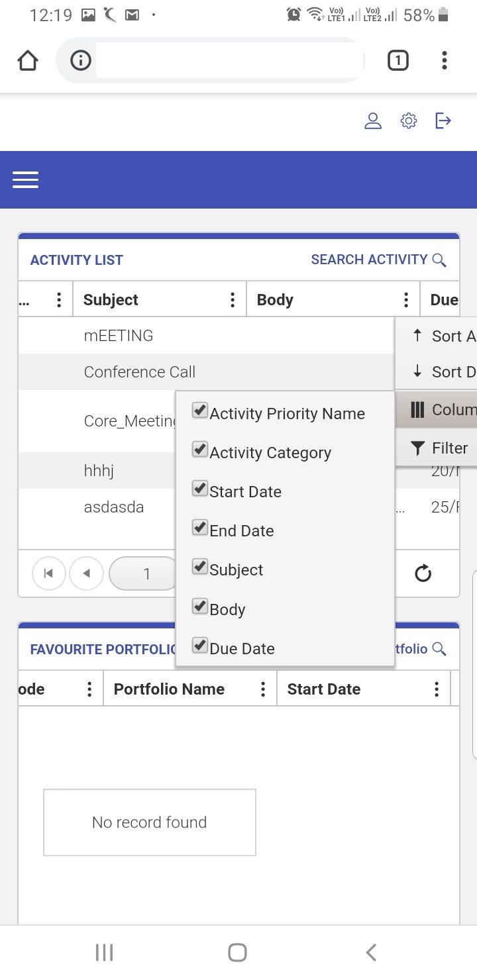Open the hamburger navigation menu
Screen dimensions: 477x980
tap(26, 179)
